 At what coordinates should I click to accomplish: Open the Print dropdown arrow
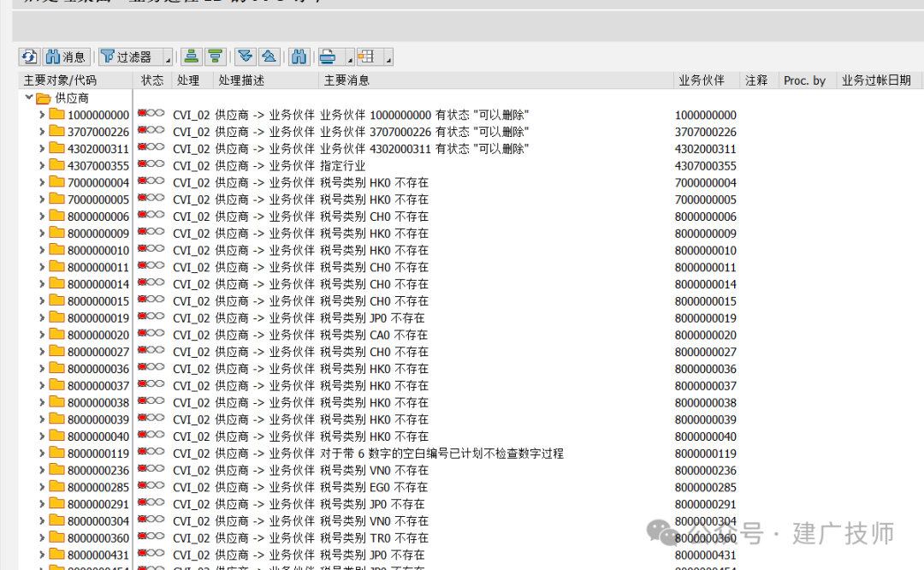click(349, 57)
